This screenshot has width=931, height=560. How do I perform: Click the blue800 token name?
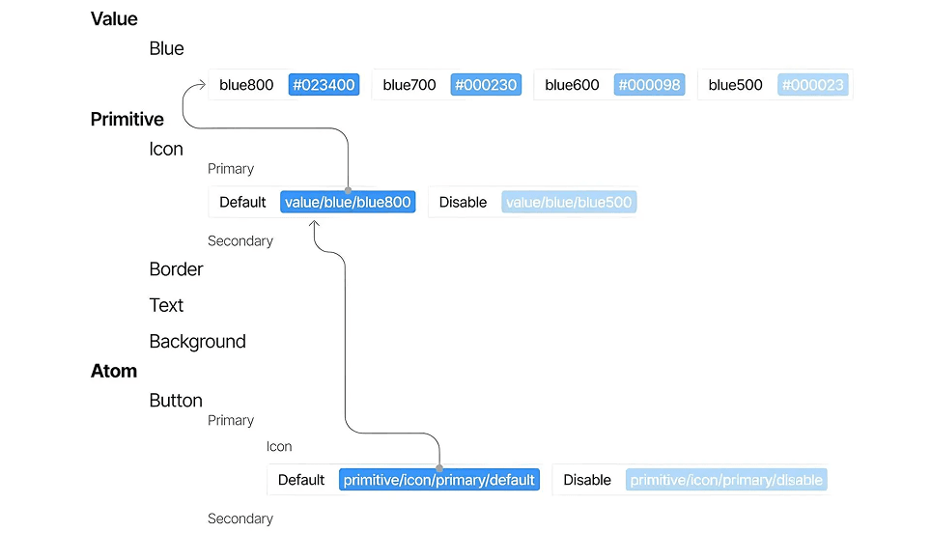coord(246,85)
